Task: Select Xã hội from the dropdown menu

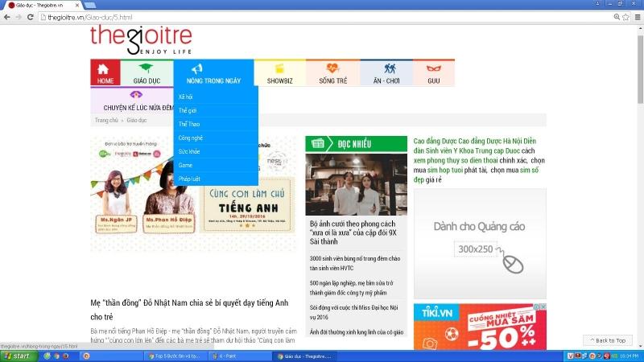Action: 186,97
